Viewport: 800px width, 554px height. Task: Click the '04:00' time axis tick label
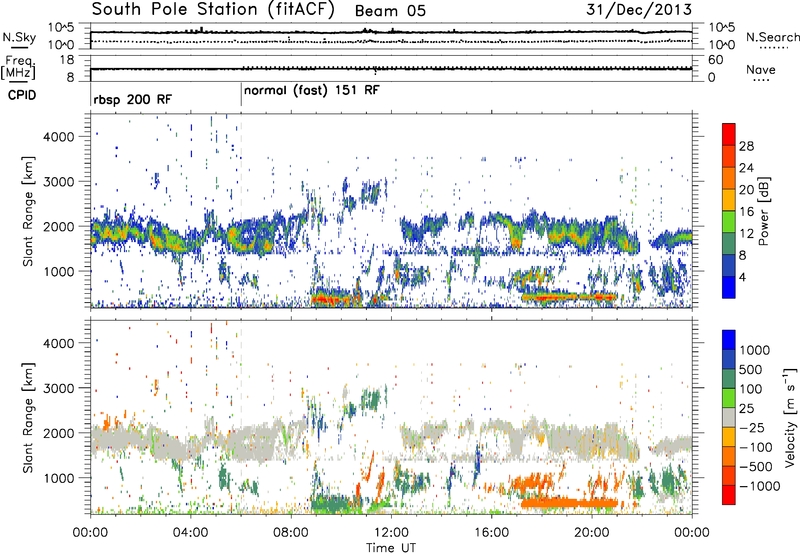coord(190,533)
